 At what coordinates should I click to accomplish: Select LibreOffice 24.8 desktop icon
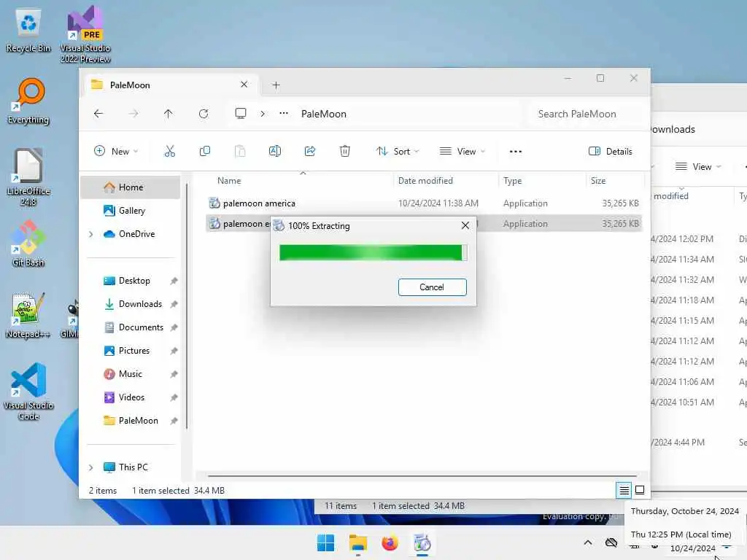click(x=28, y=177)
